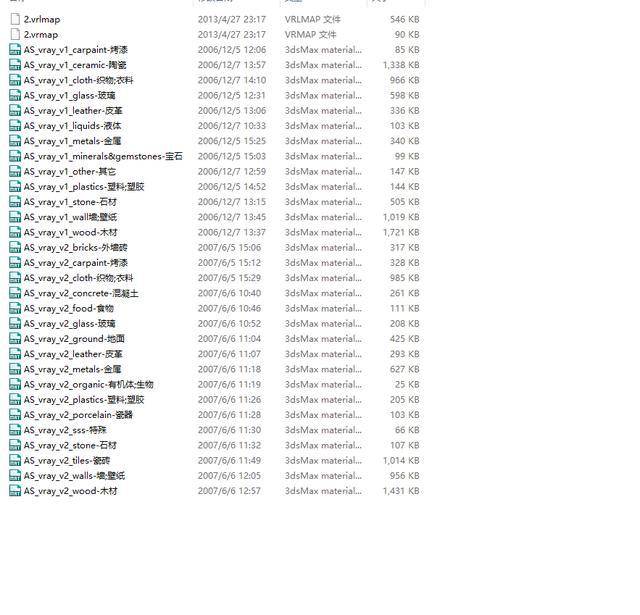Image resolution: width=640 pixels, height=615 pixels.
Task: Click the 1,014 KB size cell
Action: click(x=401, y=460)
